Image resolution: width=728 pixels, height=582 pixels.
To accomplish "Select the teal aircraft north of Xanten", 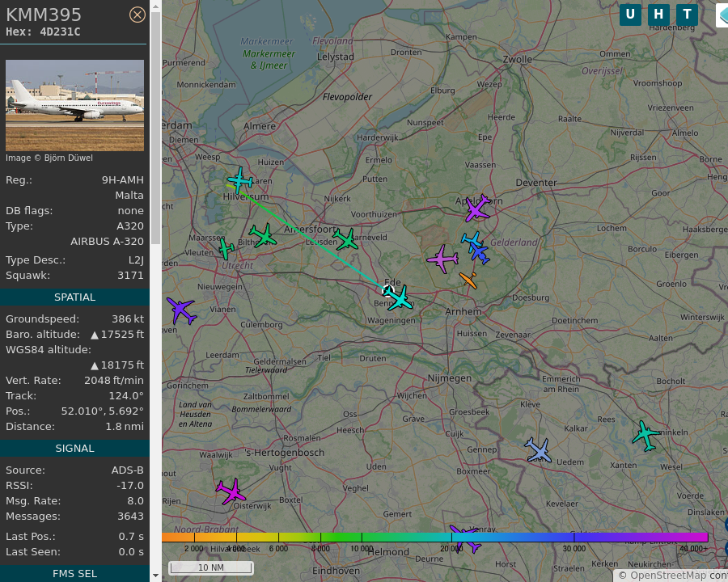I will point(645,436).
